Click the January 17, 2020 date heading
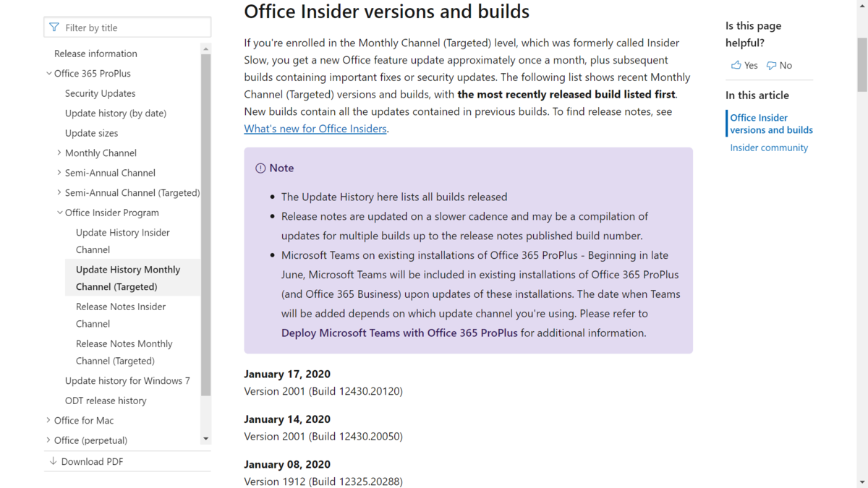Image resolution: width=868 pixels, height=488 pixels. pos(287,374)
